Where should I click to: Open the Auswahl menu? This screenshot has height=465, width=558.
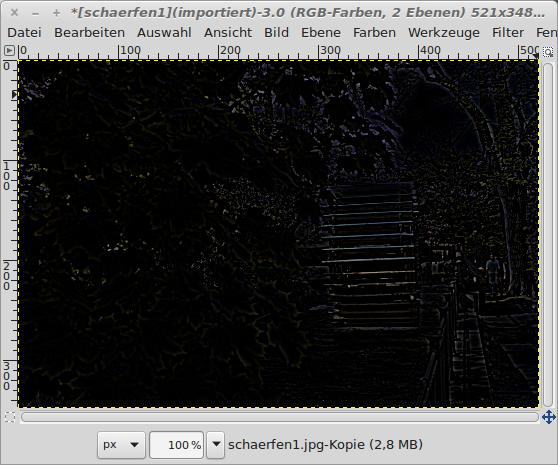tap(164, 33)
